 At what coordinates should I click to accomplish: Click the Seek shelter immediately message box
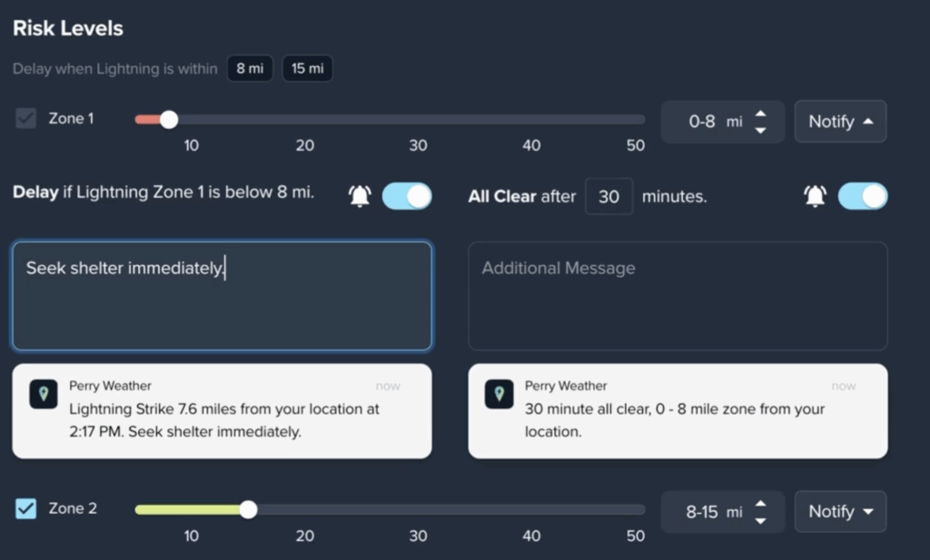click(222, 294)
